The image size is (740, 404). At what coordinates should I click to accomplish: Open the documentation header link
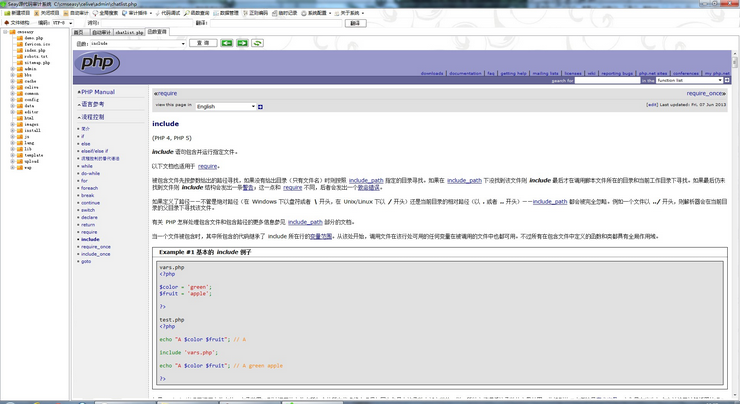click(465, 74)
